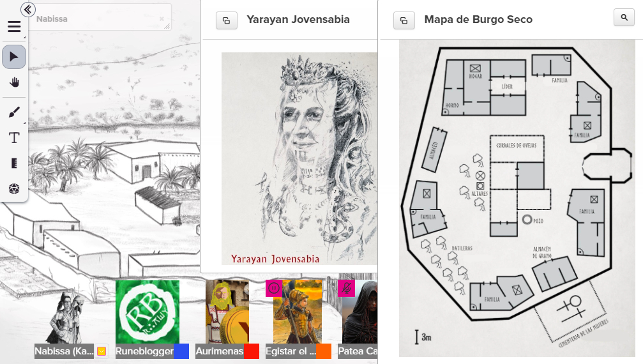Collapse the toolbar with the double-chevron icon
Image resolution: width=643 pixels, height=364 pixels.
(28, 10)
